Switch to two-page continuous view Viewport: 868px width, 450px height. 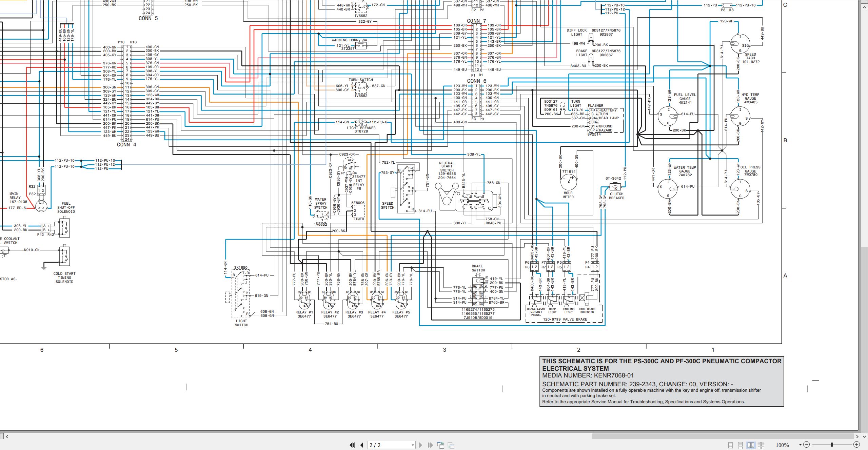point(761,445)
